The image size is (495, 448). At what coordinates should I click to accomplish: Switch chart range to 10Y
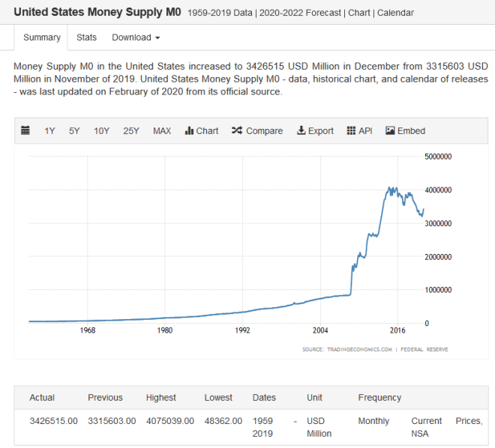tap(101, 131)
